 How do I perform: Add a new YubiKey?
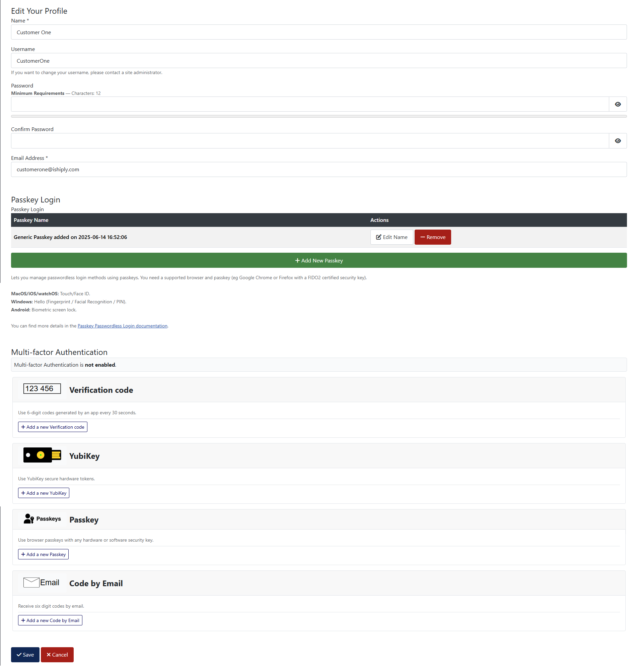click(x=44, y=493)
